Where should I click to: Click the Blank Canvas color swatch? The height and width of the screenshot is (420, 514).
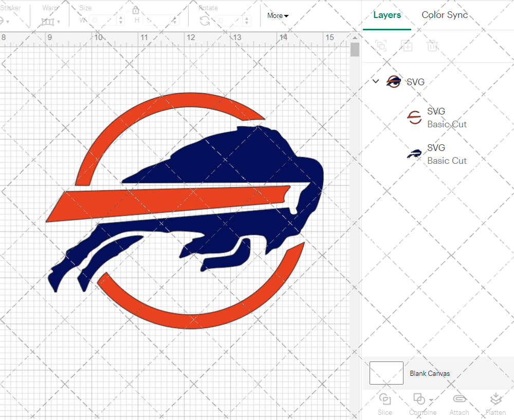click(385, 373)
